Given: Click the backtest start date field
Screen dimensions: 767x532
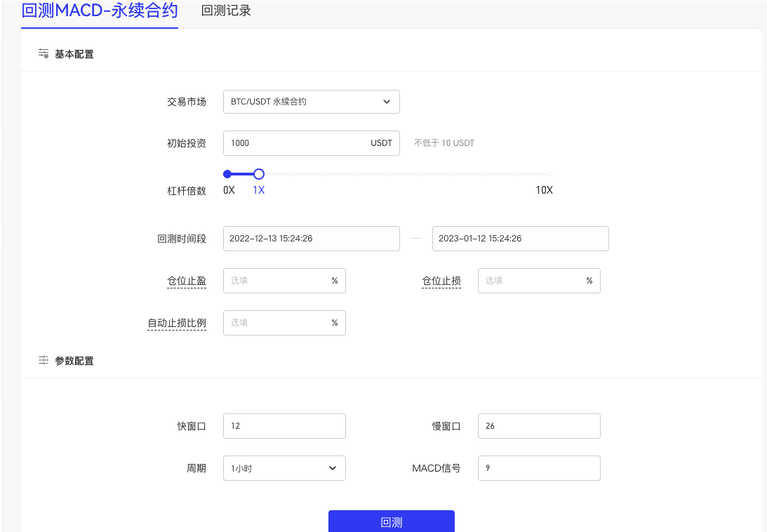Looking at the screenshot, I should 311,239.
